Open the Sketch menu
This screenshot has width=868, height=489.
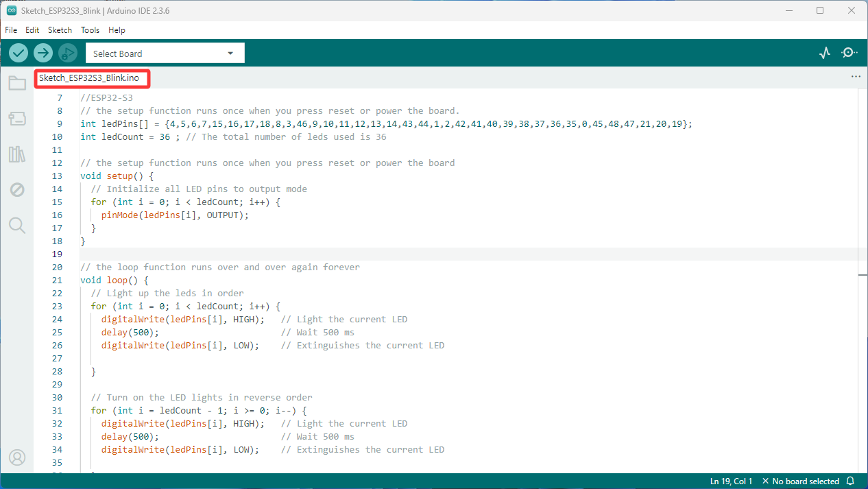60,30
